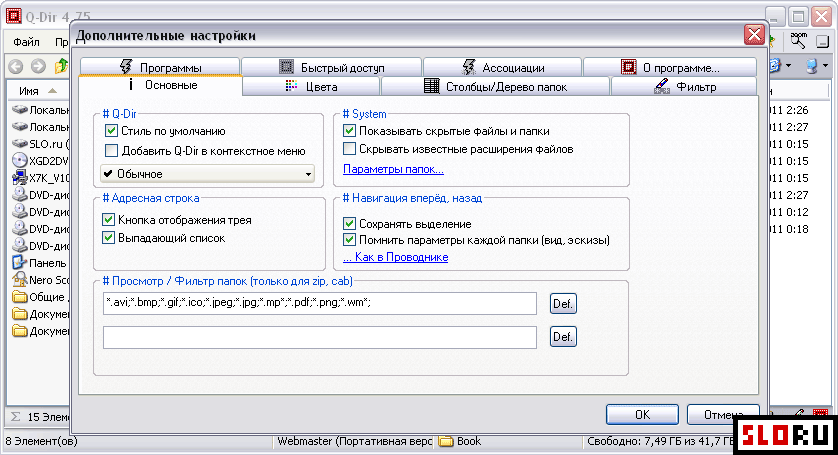Open the Фильтр tab
This screenshot has height=455, width=838.
[684, 87]
